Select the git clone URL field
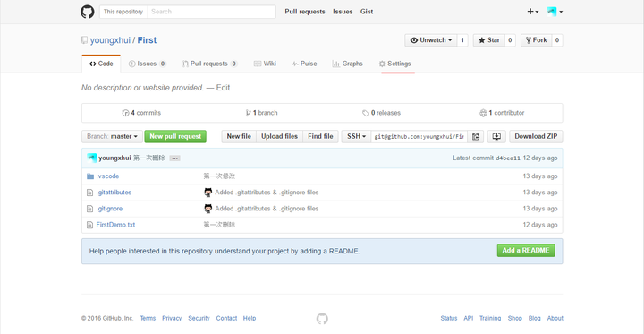Screen dimensions: 644x334 click(419, 137)
